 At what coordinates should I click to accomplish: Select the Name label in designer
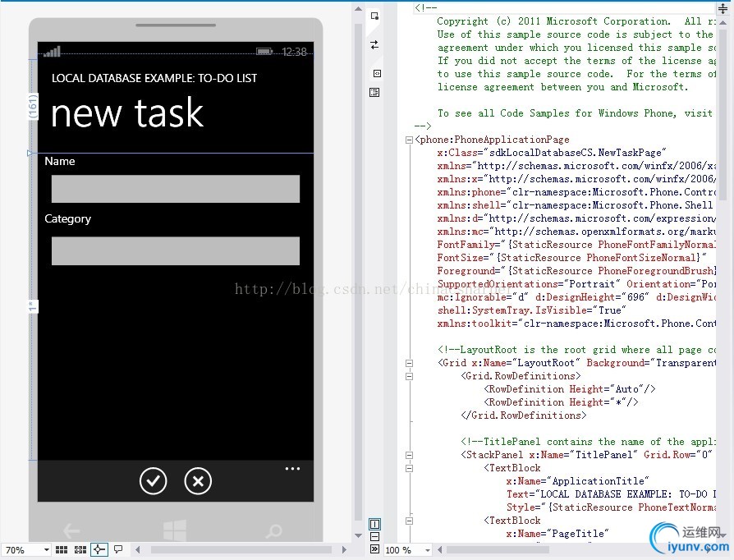tap(59, 161)
